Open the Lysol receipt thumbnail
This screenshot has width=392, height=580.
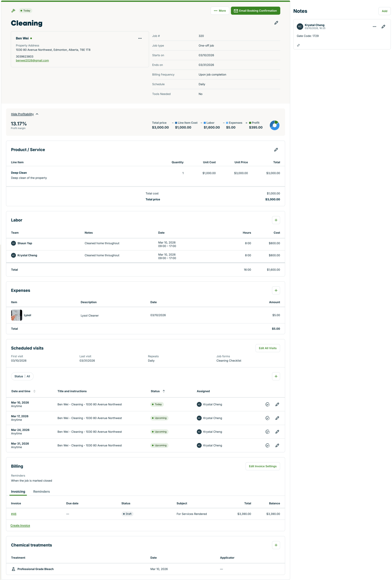pyautogui.click(x=17, y=315)
